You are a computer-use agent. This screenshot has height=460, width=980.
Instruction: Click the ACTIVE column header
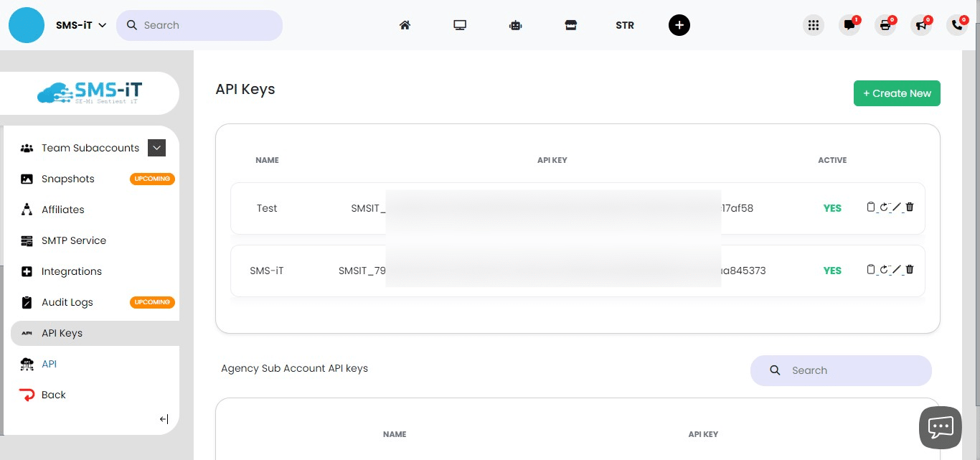tap(832, 160)
